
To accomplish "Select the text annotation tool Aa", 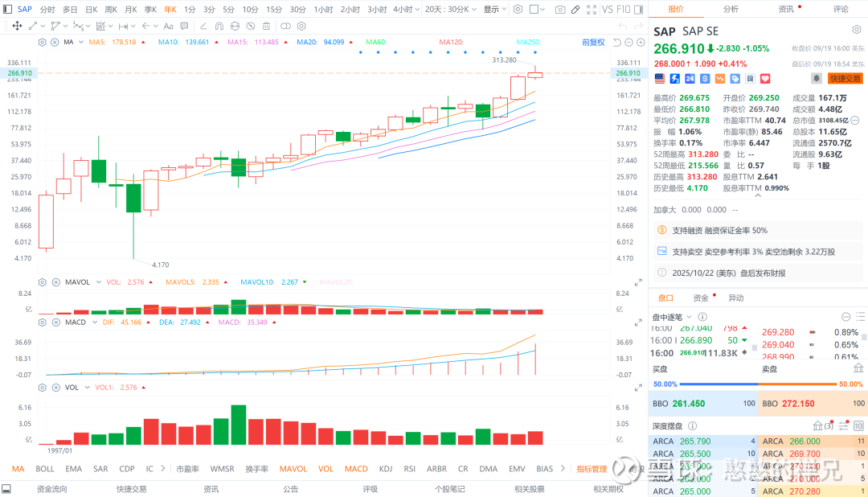I will pos(168,26).
